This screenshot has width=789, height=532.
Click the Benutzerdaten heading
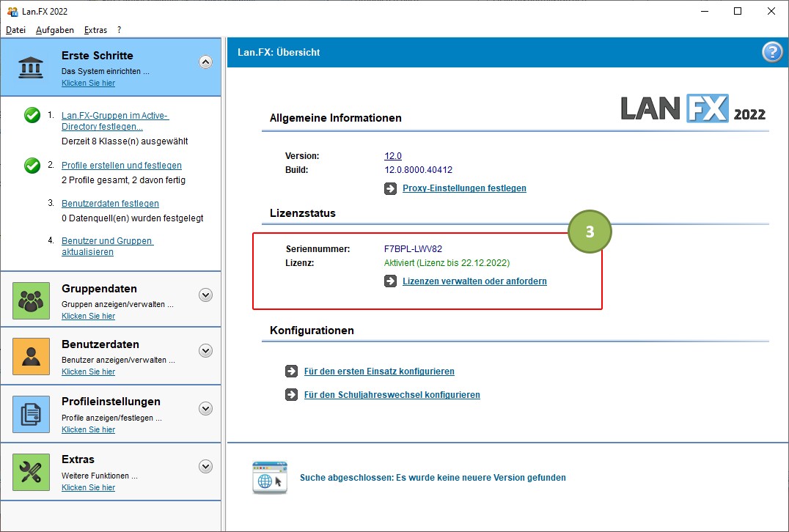(100, 344)
